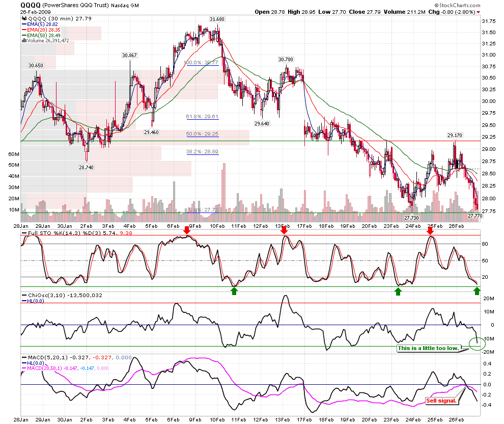The height and width of the screenshot is (424, 504).
Task: Click the 31.75 price axis label
Action: (489, 21)
